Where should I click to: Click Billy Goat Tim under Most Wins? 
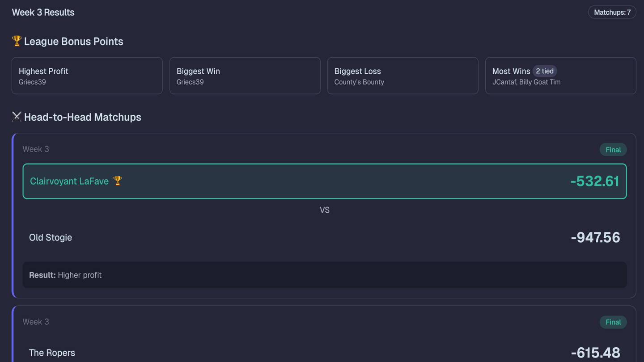click(542, 82)
